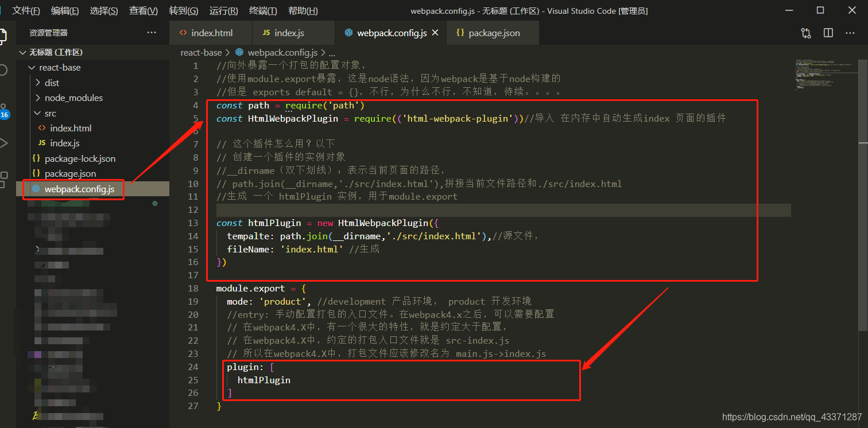Screen dimensions: 868x428
Task: Switch to the index.js editor tab
Action: (x=293, y=33)
